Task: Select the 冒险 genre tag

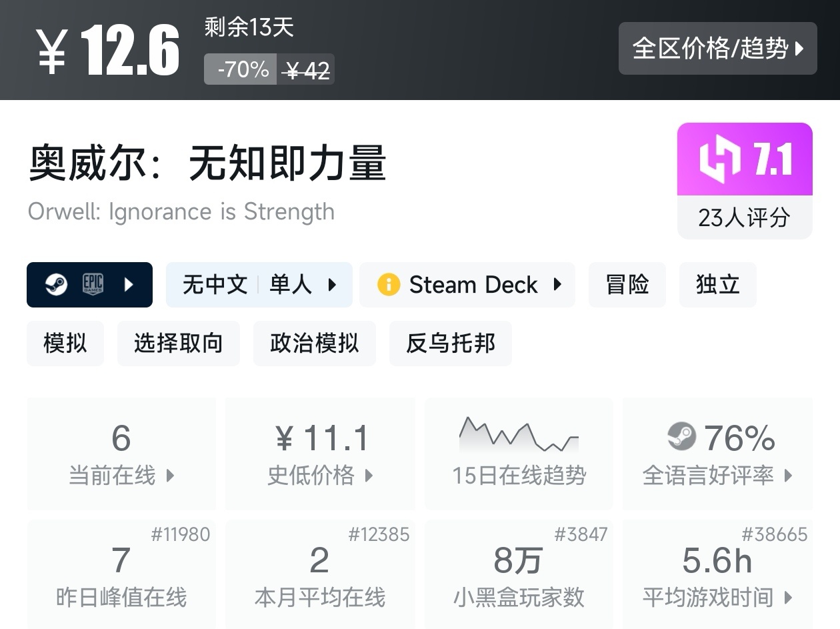Action: click(627, 285)
